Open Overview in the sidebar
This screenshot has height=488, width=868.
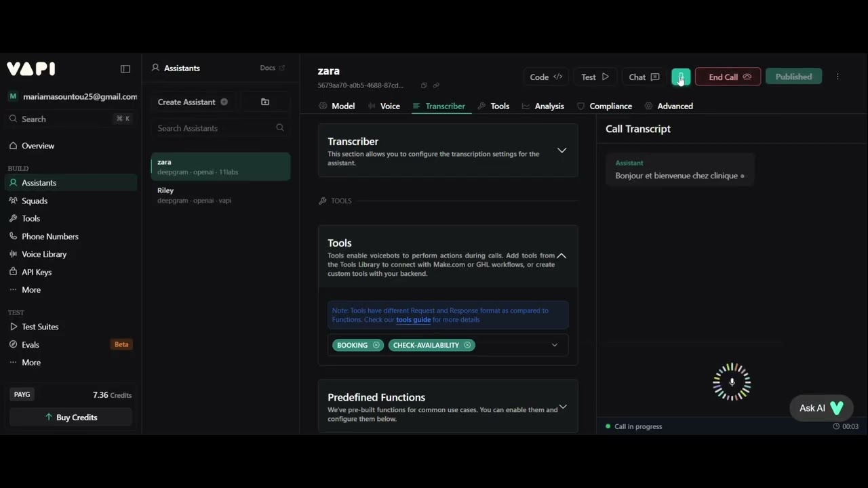tap(38, 146)
